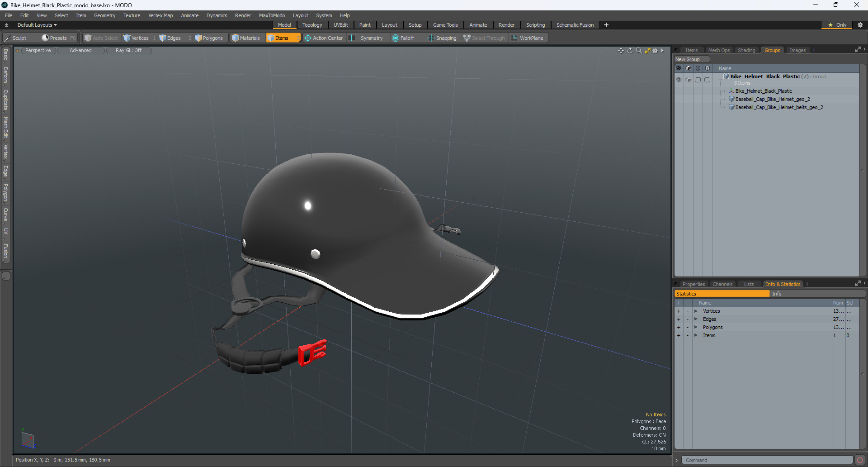Click the viewport maximize arrows icon

tap(647, 51)
